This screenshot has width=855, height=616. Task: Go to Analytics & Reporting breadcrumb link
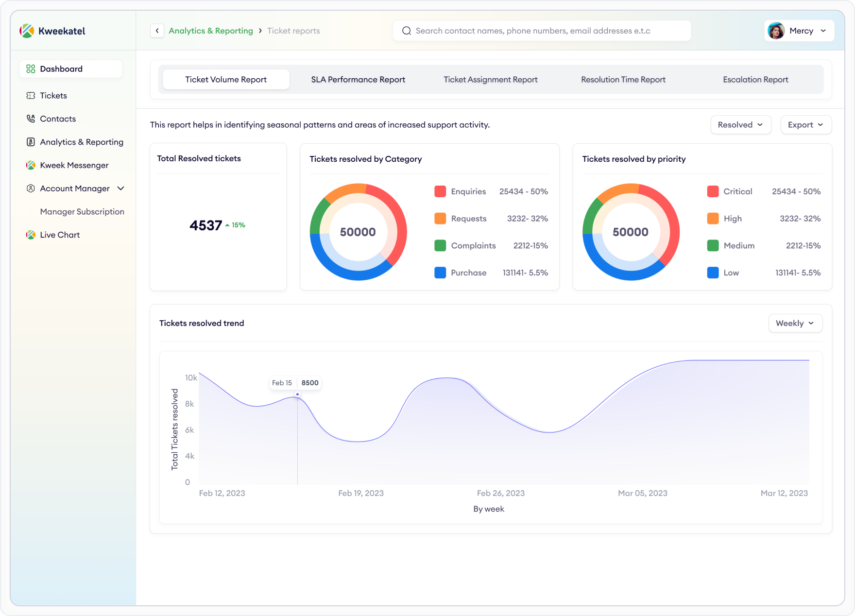click(x=211, y=31)
